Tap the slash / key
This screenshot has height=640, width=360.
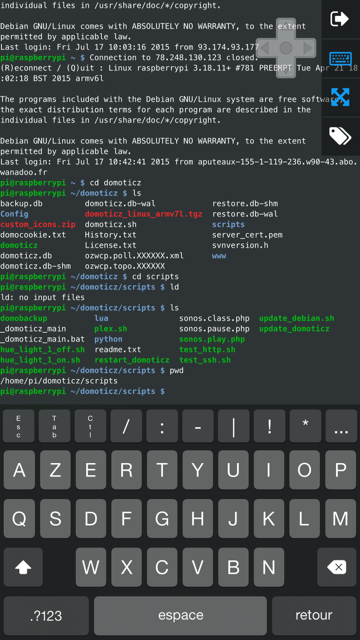click(x=126, y=426)
